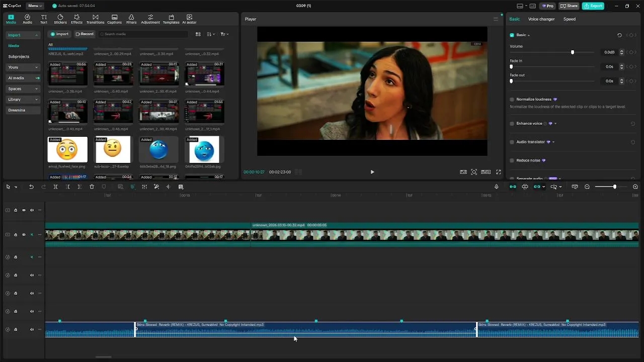Delete the selected clip with trash icon
The height and width of the screenshot is (362, 644).
tap(92, 187)
